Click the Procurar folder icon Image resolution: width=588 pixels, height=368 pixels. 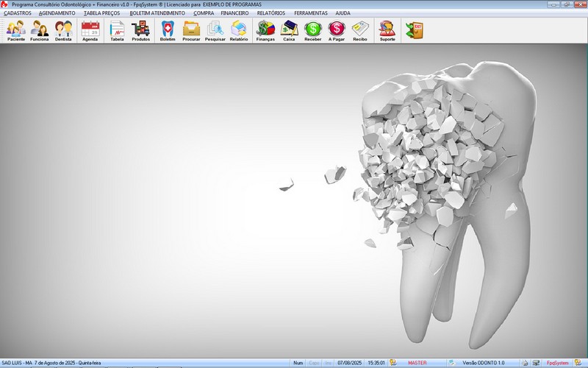[191, 29]
